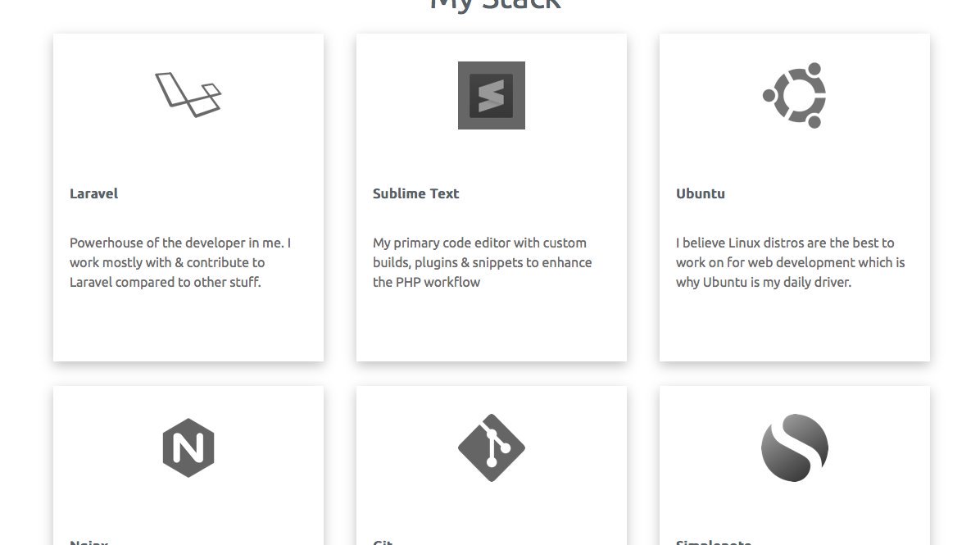This screenshot has height=545, width=980.
Task: Select the Sublime Text description text
Action: pos(482,262)
